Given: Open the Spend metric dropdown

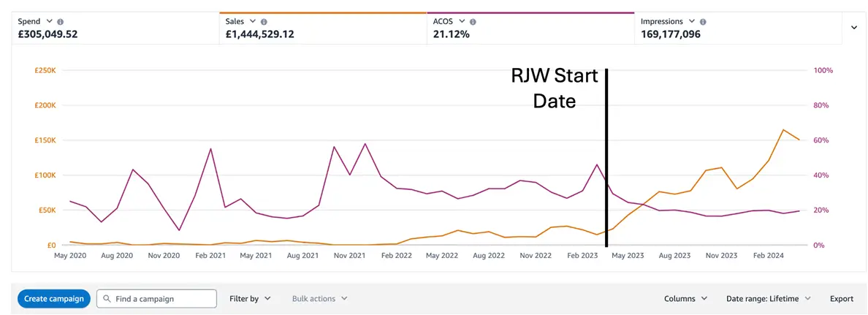Looking at the screenshot, I should (x=50, y=22).
